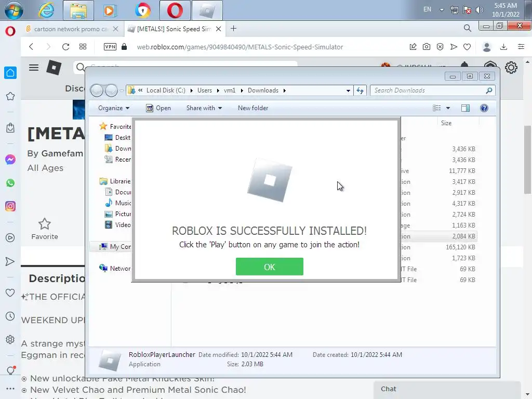Click language EN indicator in tray
This screenshot has width=532, height=399.
click(x=427, y=9)
